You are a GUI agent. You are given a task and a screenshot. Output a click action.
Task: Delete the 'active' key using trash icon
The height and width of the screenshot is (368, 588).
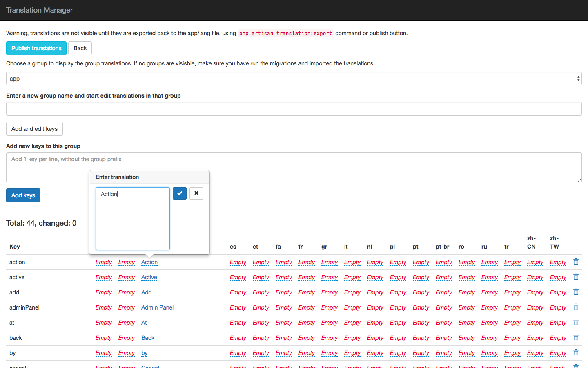click(576, 277)
